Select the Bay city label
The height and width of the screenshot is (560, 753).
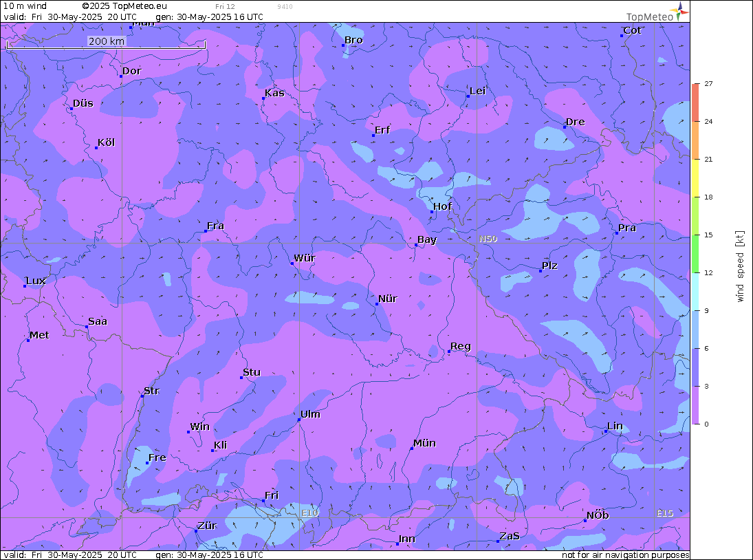coord(427,240)
